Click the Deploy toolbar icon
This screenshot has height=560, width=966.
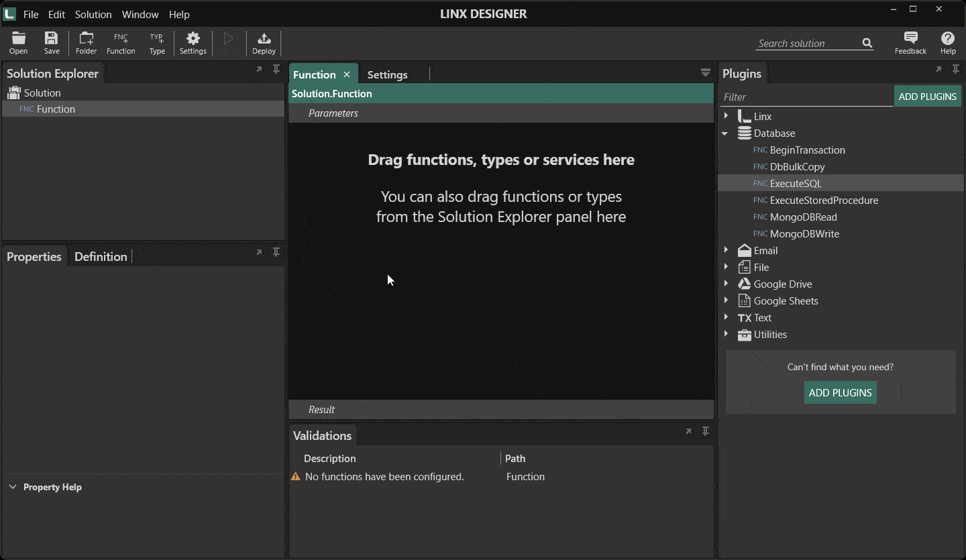point(264,43)
